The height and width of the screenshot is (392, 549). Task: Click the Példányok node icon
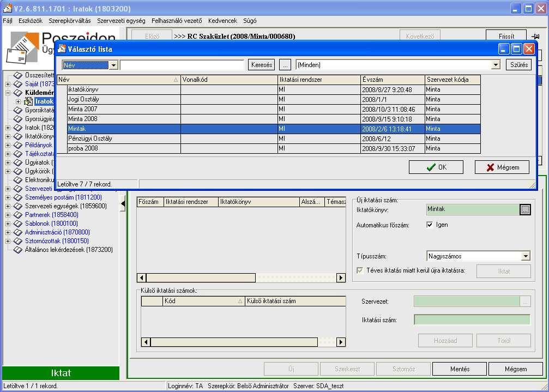pos(18,145)
